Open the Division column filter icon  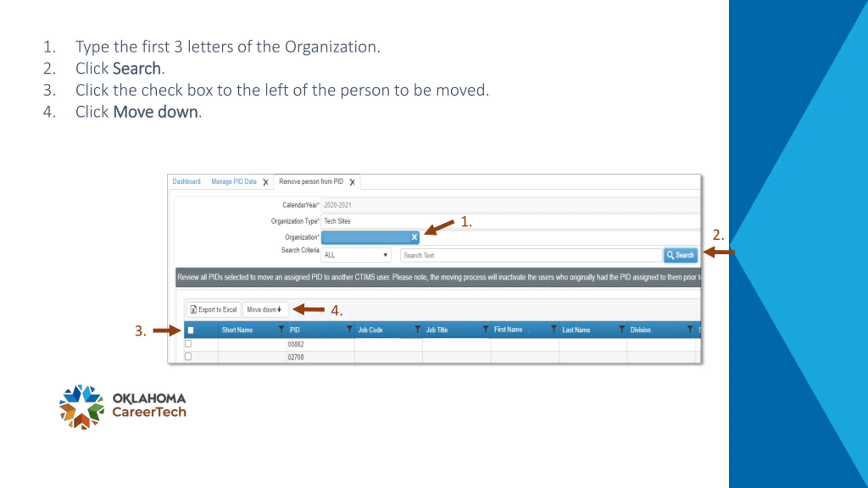point(690,329)
